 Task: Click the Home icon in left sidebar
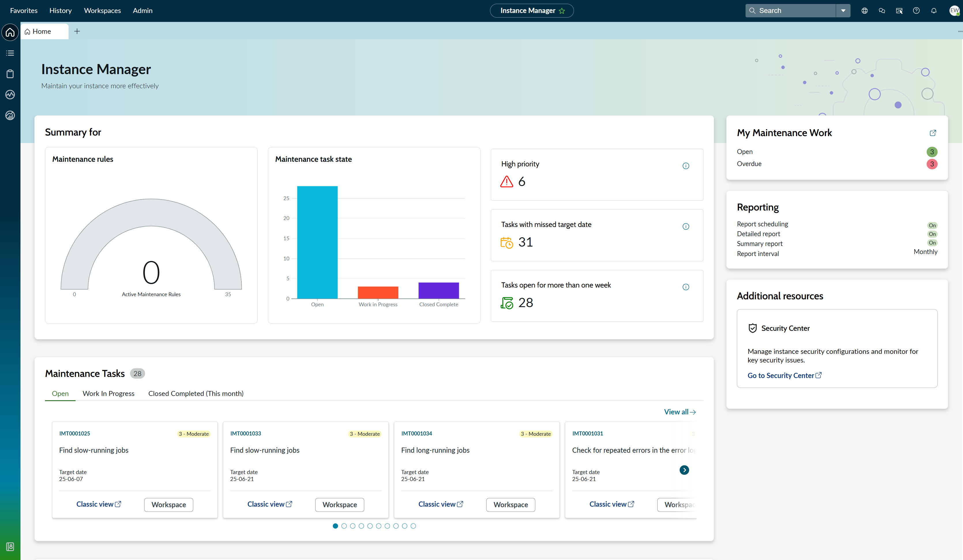(10, 33)
